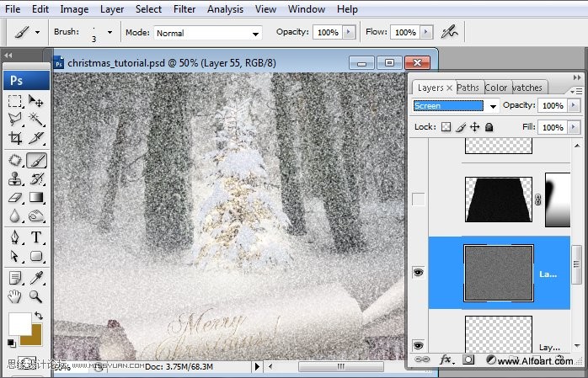Toggle lock transparent pixels
Image resolution: width=588 pixels, height=378 pixels.
[446, 127]
